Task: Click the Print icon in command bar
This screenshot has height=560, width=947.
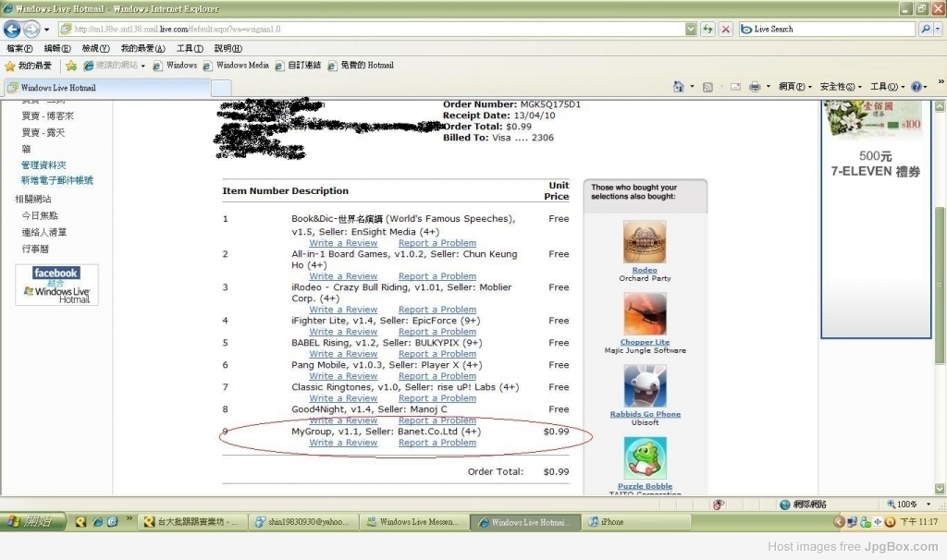Action: [x=755, y=87]
